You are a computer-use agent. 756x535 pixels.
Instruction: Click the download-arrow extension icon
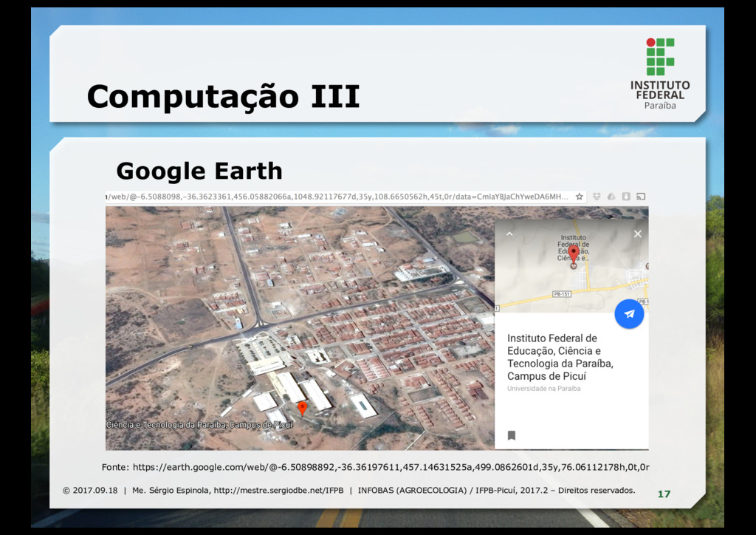pos(626,197)
